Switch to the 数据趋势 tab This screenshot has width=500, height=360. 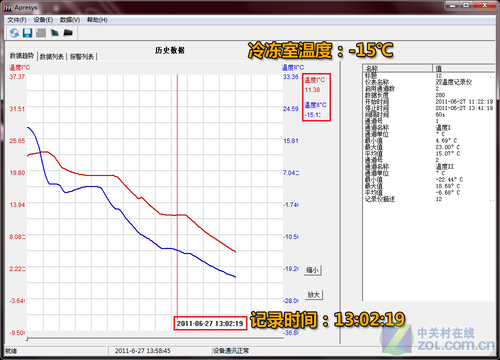click(x=22, y=56)
